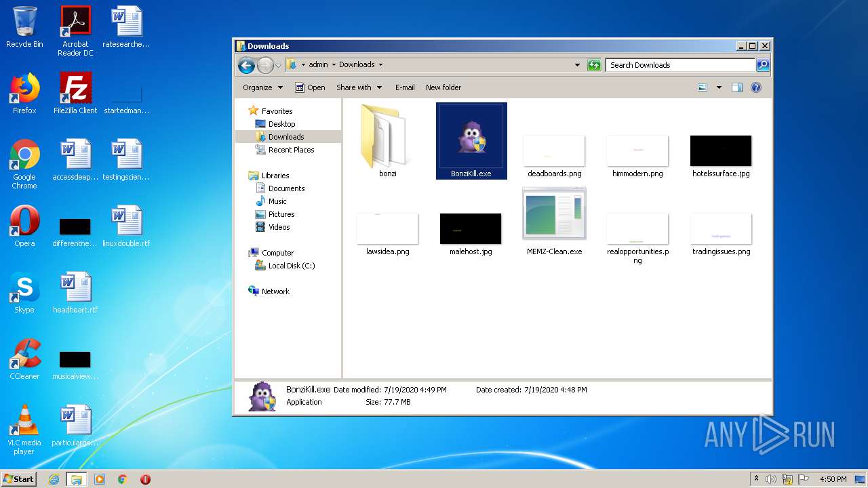The height and width of the screenshot is (488, 868).
Task: Click E-mail in Explorer toolbar
Action: pos(405,87)
